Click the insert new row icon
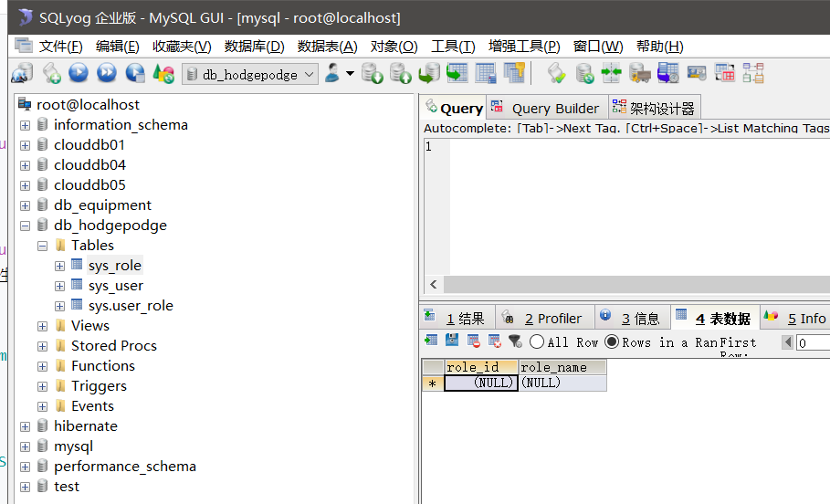The image size is (830, 504). click(x=431, y=341)
